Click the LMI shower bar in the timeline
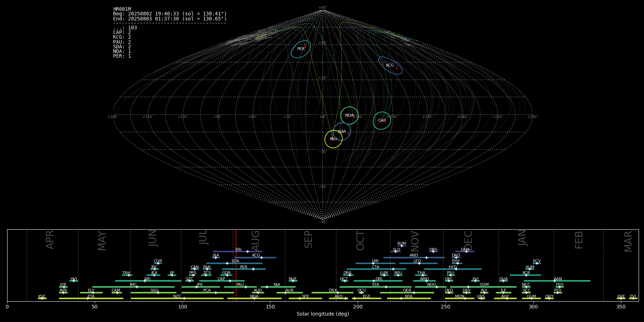 coord(375,263)
